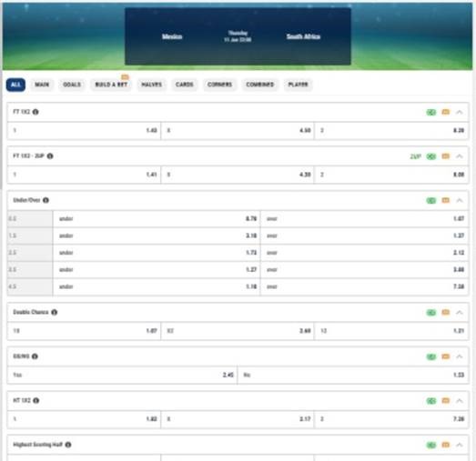Viewport: 476px width, 461px height.
Task: Switch to the GOALS tab
Action: pos(72,85)
